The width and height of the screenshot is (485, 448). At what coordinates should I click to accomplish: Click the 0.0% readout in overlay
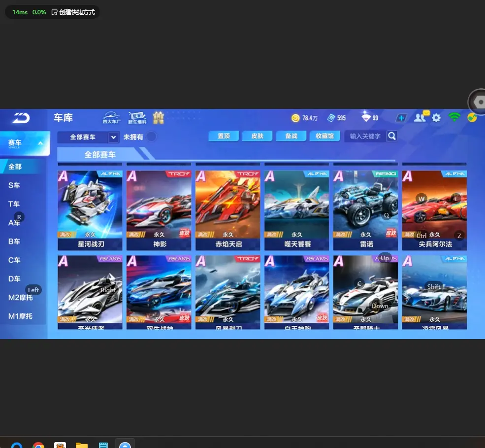(x=39, y=12)
